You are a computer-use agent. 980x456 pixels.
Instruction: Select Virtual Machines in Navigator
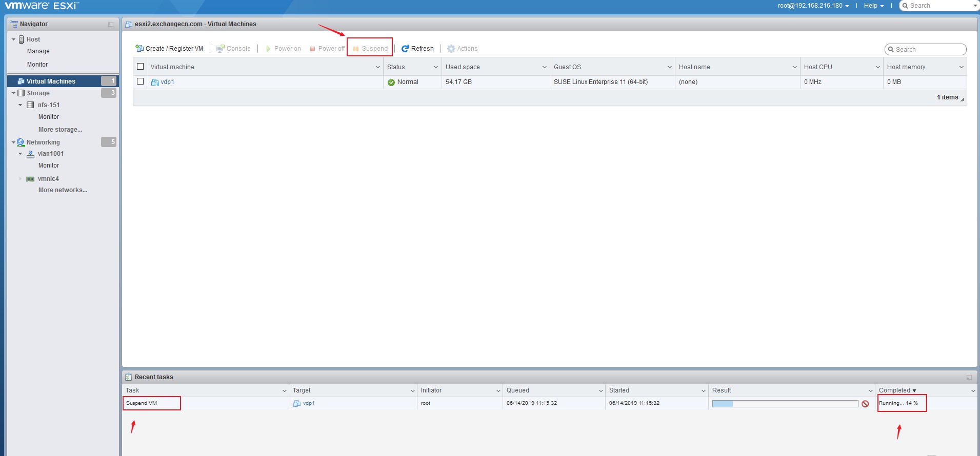click(63, 81)
